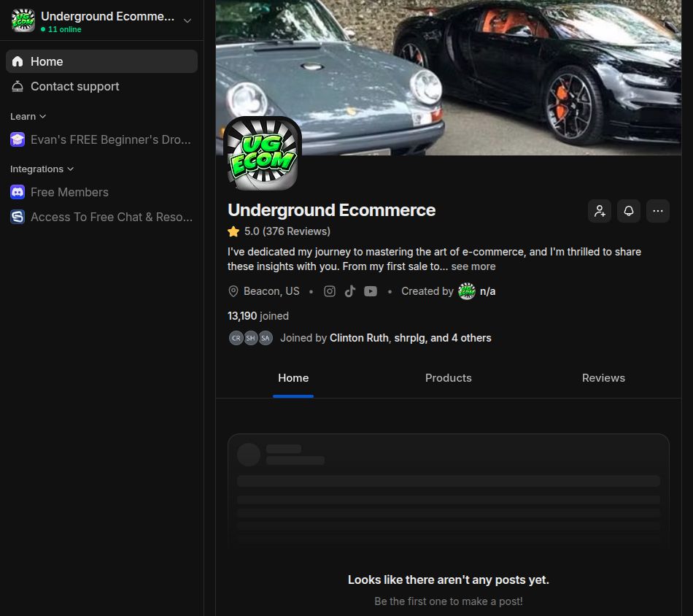Click the cars banner cover image
693x616 pixels.
[x=449, y=77]
